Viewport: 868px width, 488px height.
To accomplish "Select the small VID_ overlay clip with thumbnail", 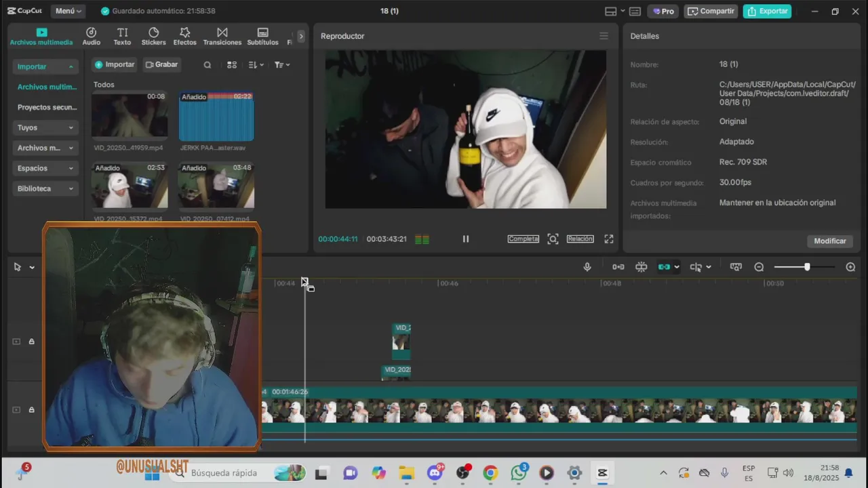I will [401, 341].
